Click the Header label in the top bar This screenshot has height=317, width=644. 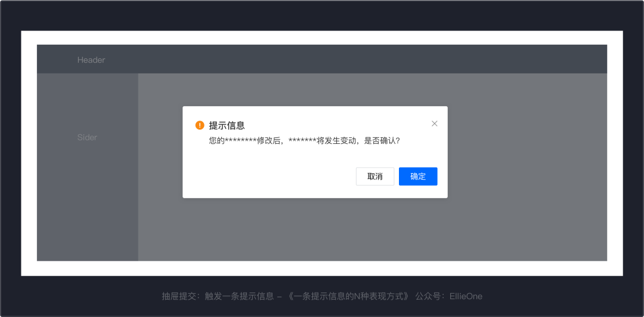(x=91, y=60)
